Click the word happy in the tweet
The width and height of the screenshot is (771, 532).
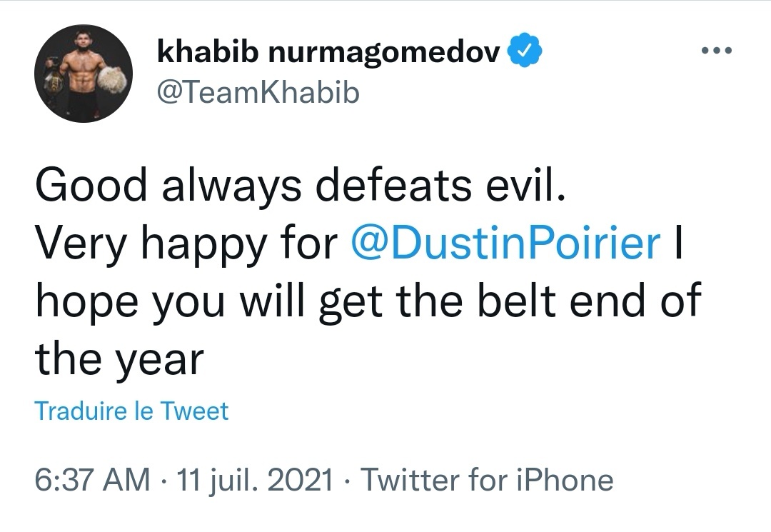tap(206, 245)
